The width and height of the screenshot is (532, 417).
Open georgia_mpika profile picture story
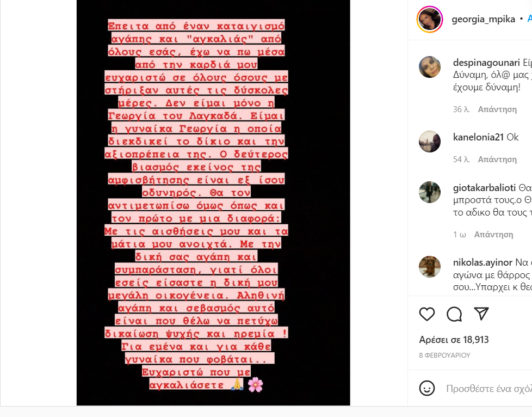pyautogui.click(x=430, y=20)
